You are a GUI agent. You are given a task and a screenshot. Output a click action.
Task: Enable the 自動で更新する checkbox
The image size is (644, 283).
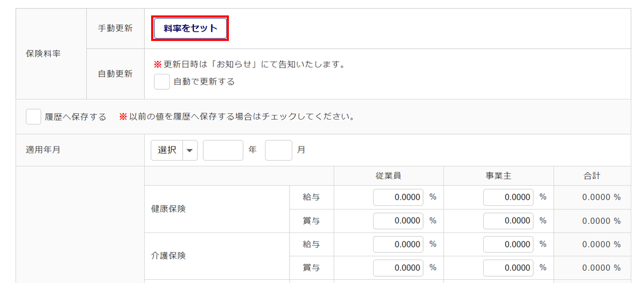pos(162,82)
